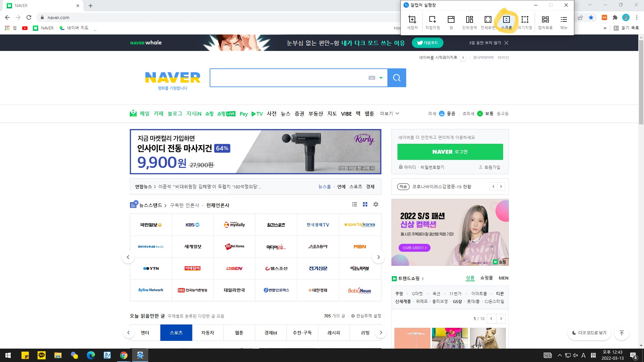Toggle 다크 모드 보기 button
The image size is (644, 362).
[589, 333]
